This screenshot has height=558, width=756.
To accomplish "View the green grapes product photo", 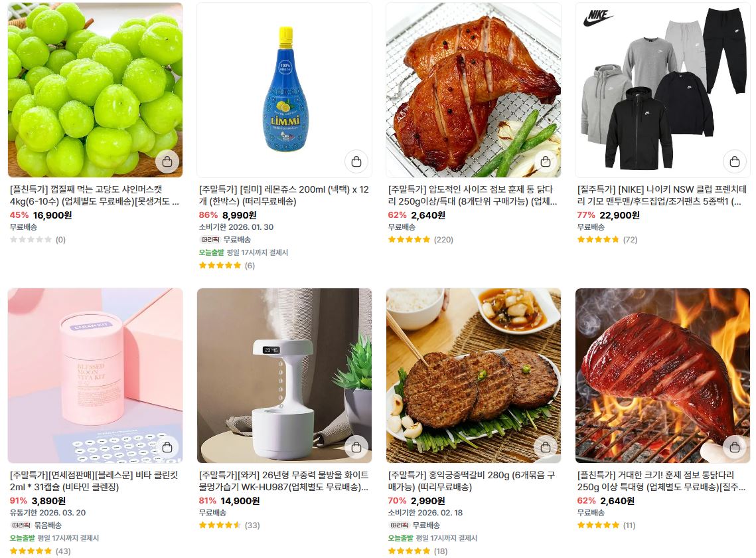I will 96,90.
